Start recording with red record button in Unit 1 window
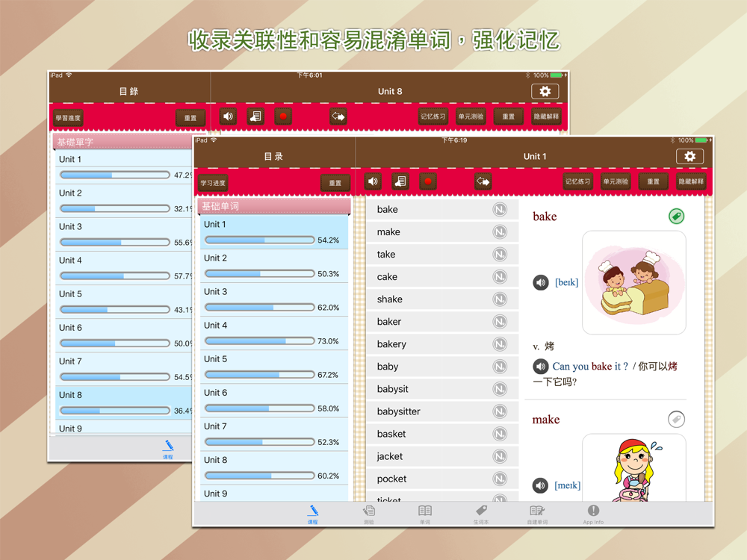Viewport: 747px width, 560px height. [428, 181]
